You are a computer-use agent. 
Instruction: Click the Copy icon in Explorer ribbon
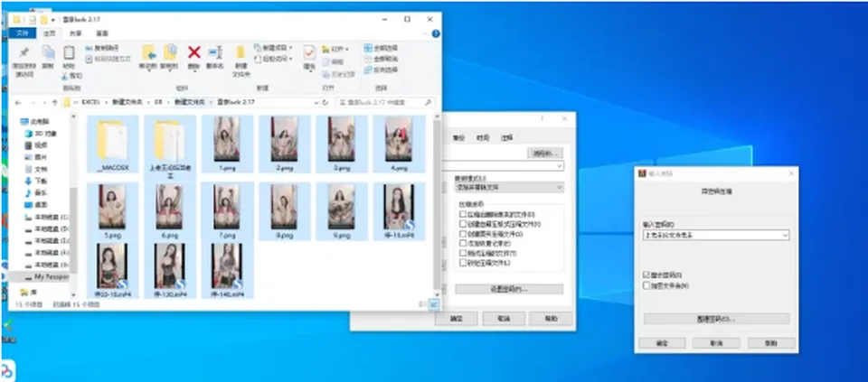48,57
